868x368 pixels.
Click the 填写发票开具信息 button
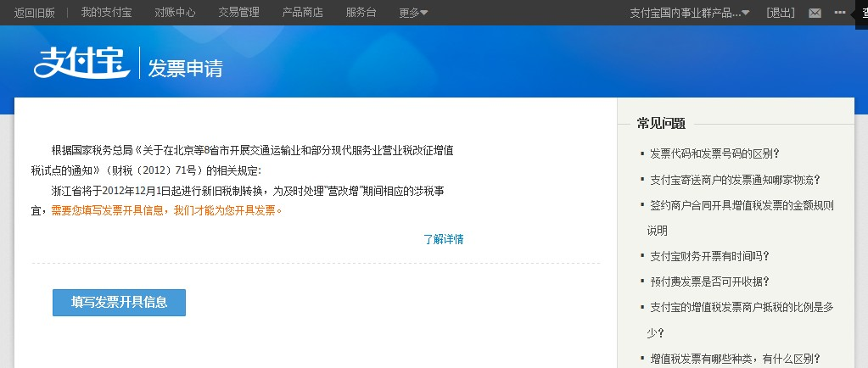(x=119, y=302)
